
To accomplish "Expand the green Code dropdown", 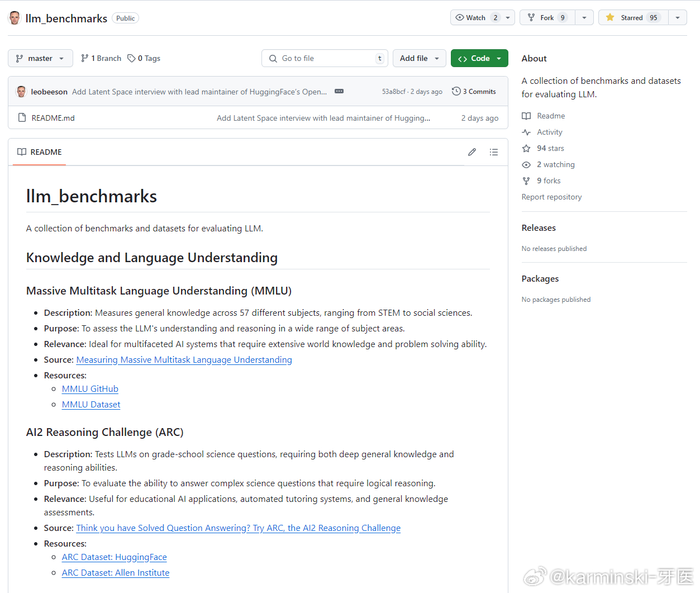I will tap(479, 58).
